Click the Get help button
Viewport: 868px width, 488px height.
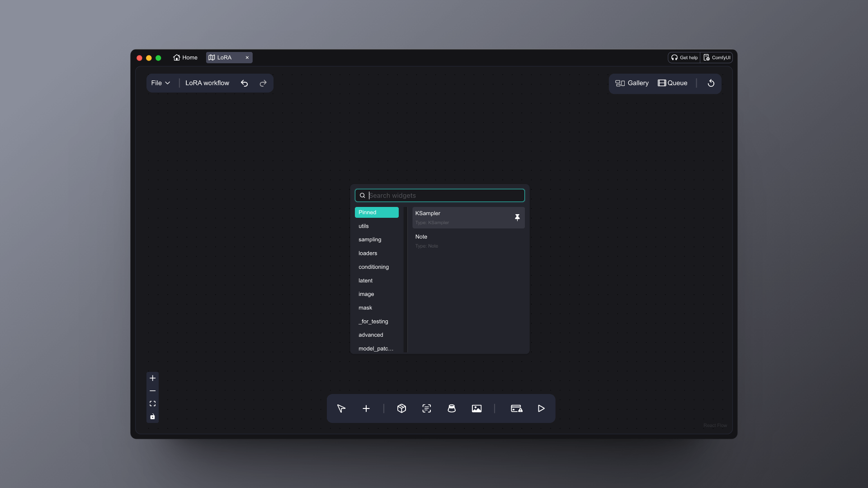(684, 57)
